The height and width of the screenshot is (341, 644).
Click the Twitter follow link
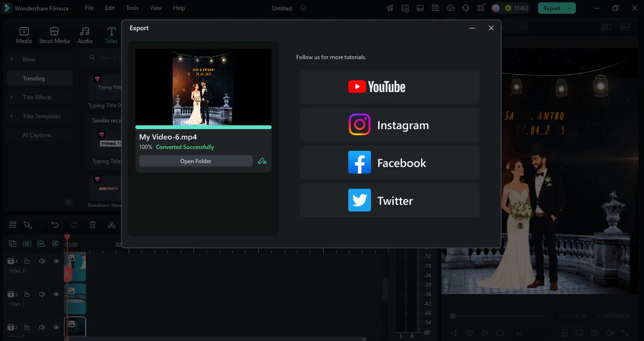point(390,201)
